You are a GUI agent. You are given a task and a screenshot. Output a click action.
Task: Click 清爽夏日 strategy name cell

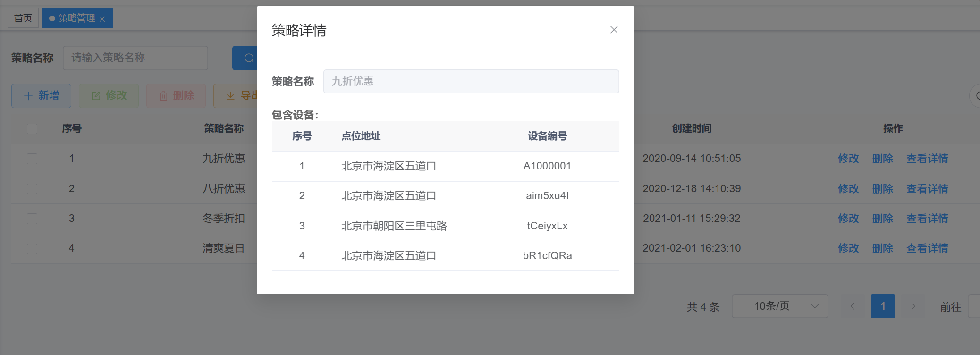pos(224,248)
